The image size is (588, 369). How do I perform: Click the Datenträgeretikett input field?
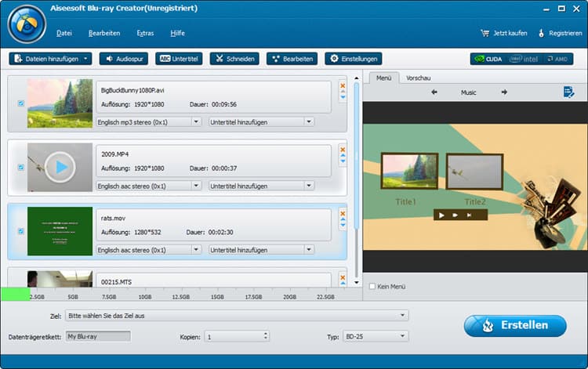point(98,336)
